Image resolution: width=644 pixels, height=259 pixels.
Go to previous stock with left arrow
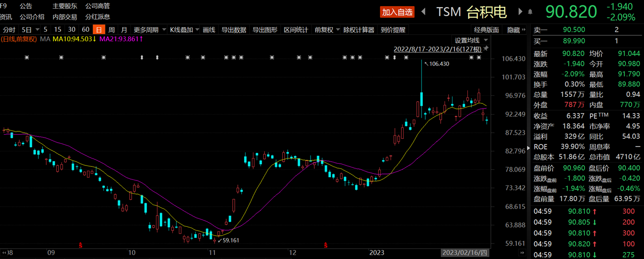tap(424, 12)
